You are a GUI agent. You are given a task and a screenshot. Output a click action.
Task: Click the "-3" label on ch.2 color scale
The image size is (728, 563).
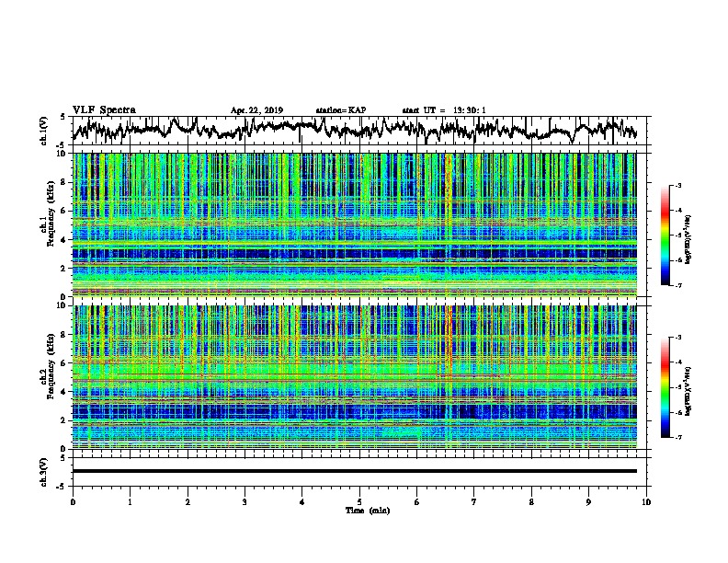[678, 338]
